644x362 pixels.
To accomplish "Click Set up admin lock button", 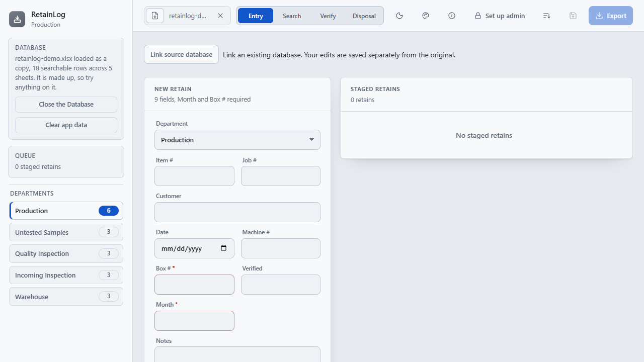I will point(500,16).
